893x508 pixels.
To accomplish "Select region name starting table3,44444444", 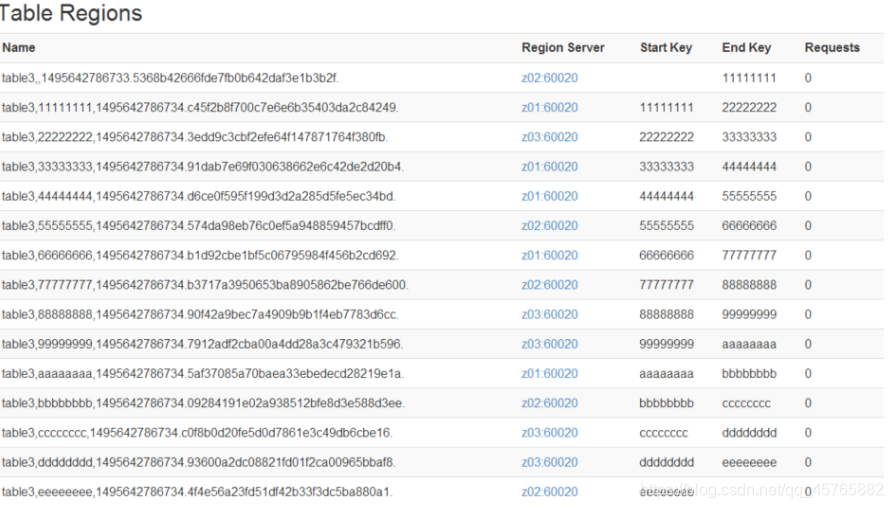I will tap(199, 196).
